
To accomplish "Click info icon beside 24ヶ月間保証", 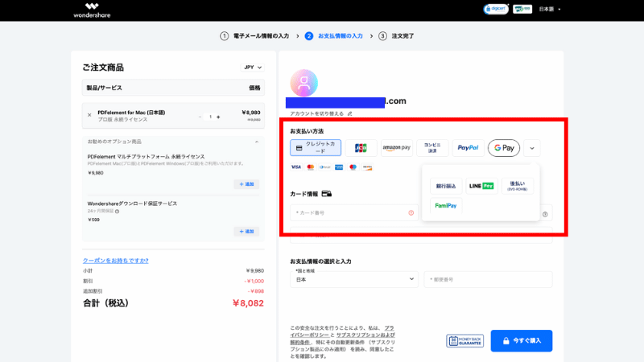I will coord(117,212).
